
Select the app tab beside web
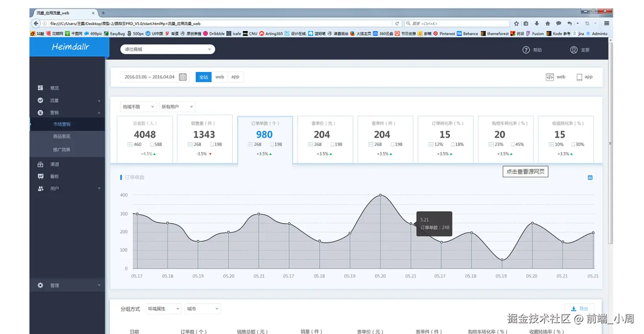click(235, 77)
